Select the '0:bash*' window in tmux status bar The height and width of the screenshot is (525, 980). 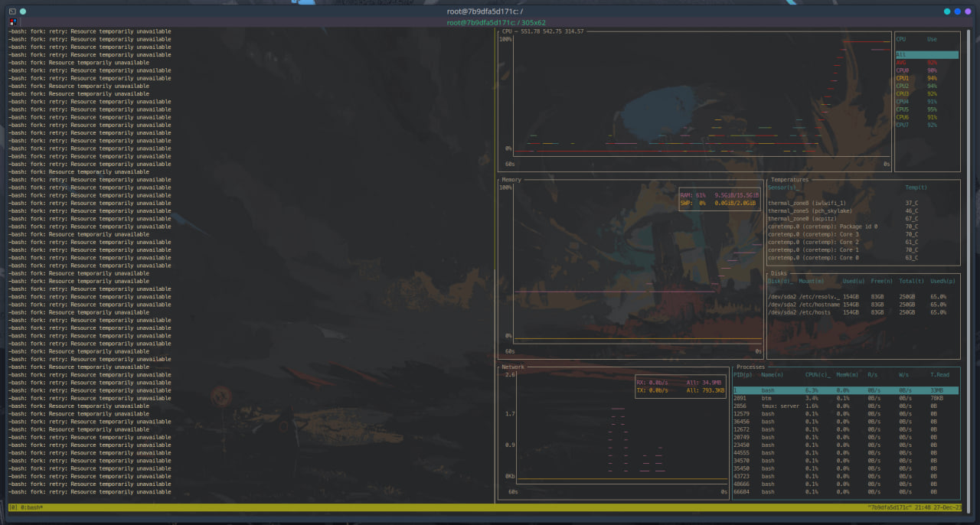30,507
